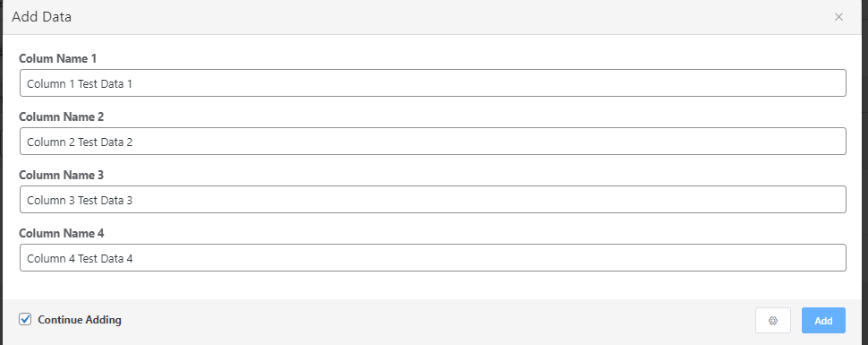Focus the Column Name 4 input field
The width and height of the screenshot is (868, 345).
coord(433,257)
